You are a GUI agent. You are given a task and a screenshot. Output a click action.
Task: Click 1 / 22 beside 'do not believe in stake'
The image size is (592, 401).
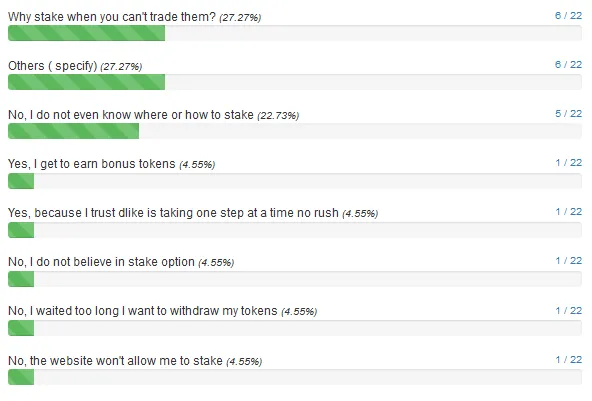tap(568, 261)
